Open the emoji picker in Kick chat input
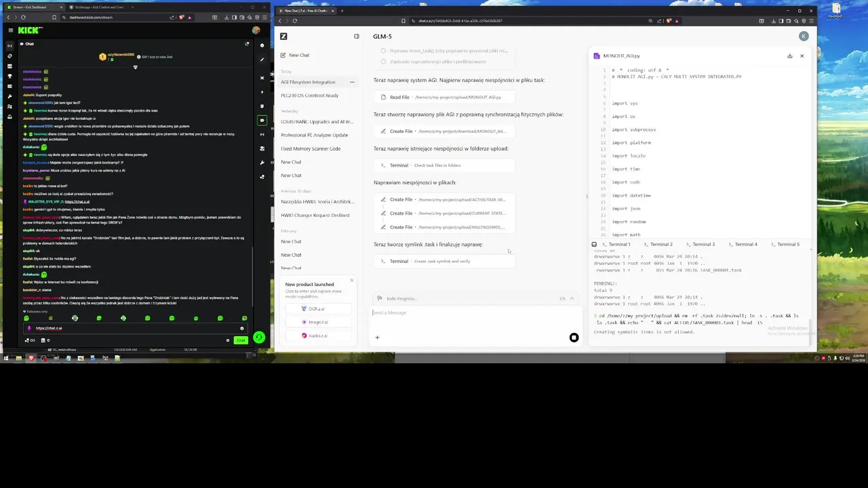The width and height of the screenshot is (868, 488). [x=241, y=328]
